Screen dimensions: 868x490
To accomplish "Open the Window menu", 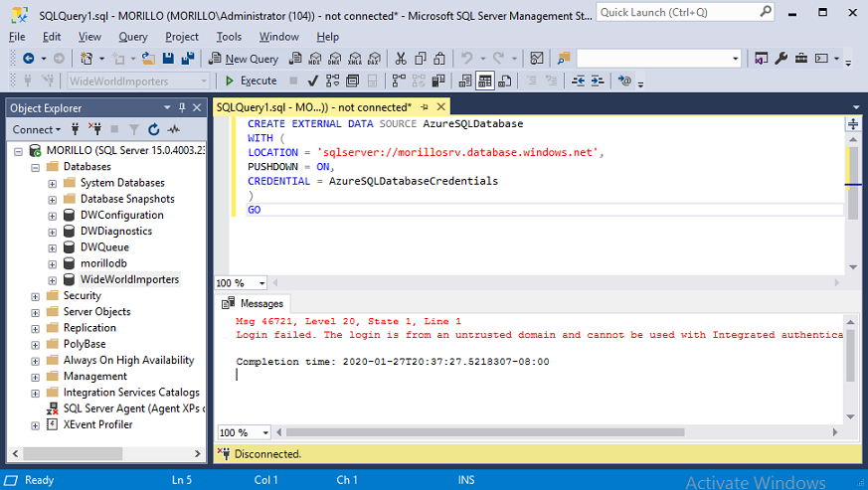I will click(279, 37).
